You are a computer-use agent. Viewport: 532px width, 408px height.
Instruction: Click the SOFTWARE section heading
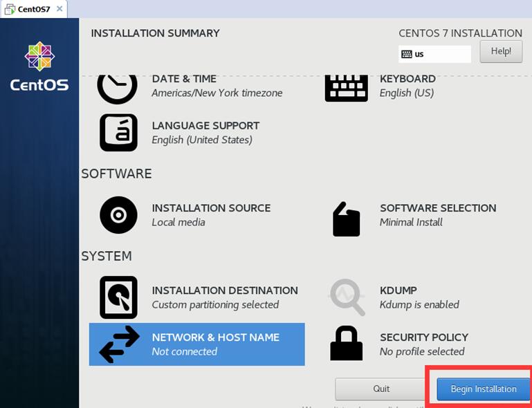click(x=116, y=174)
